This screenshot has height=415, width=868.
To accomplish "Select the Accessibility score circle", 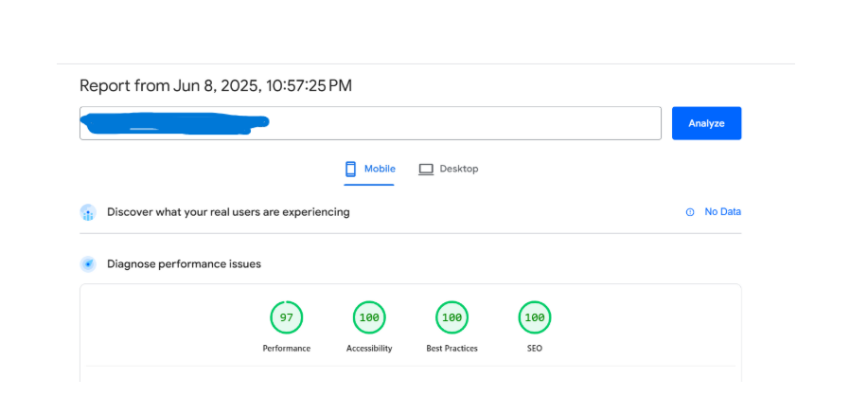I will pyautogui.click(x=369, y=317).
